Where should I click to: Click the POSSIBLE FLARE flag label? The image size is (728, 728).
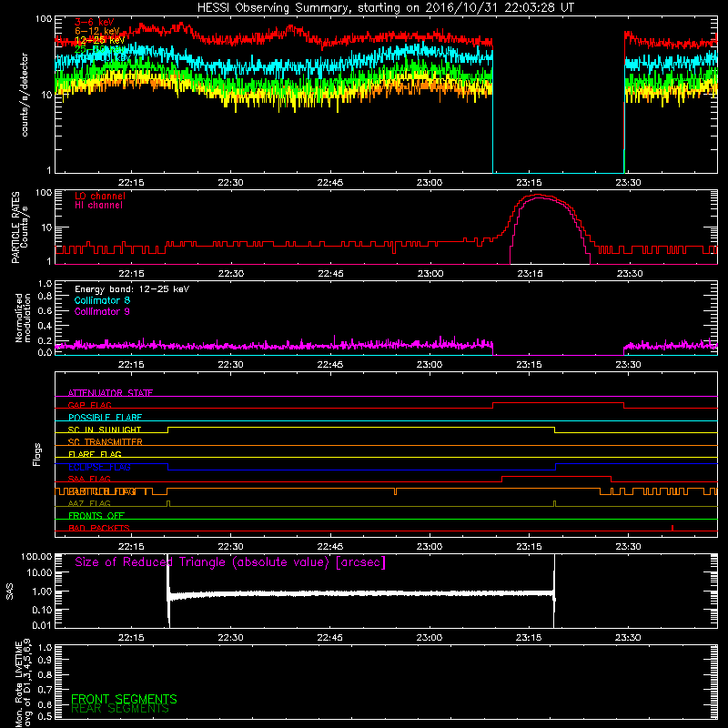(105, 418)
